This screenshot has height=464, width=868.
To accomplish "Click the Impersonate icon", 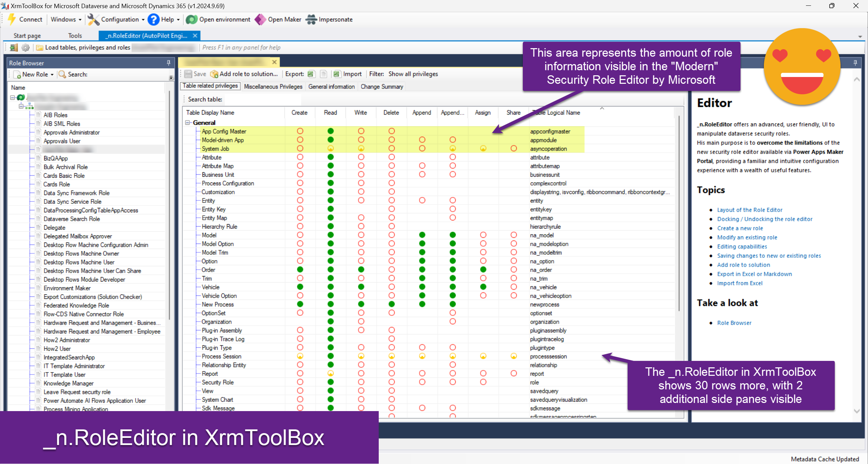I will [311, 19].
